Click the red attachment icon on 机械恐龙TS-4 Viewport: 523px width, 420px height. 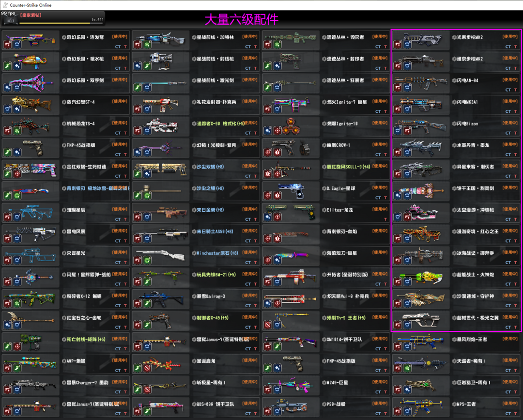(8, 130)
